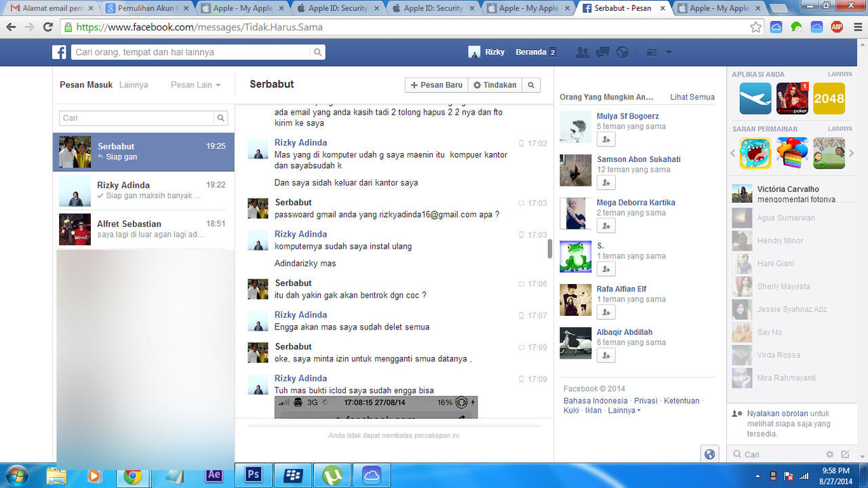The height and width of the screenshot is (488, 868).
Task: Open uTorrent from the taskbar
Action: [332, 474]
